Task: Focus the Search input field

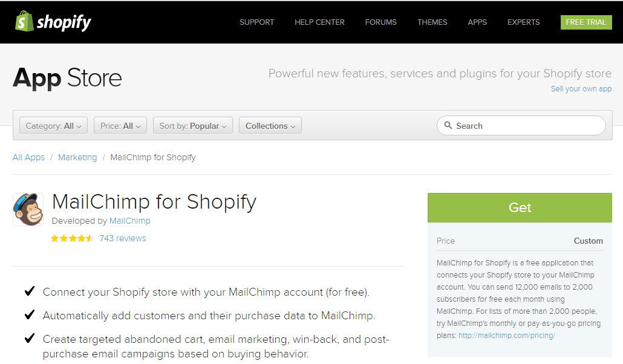Action: click(521, 126)
